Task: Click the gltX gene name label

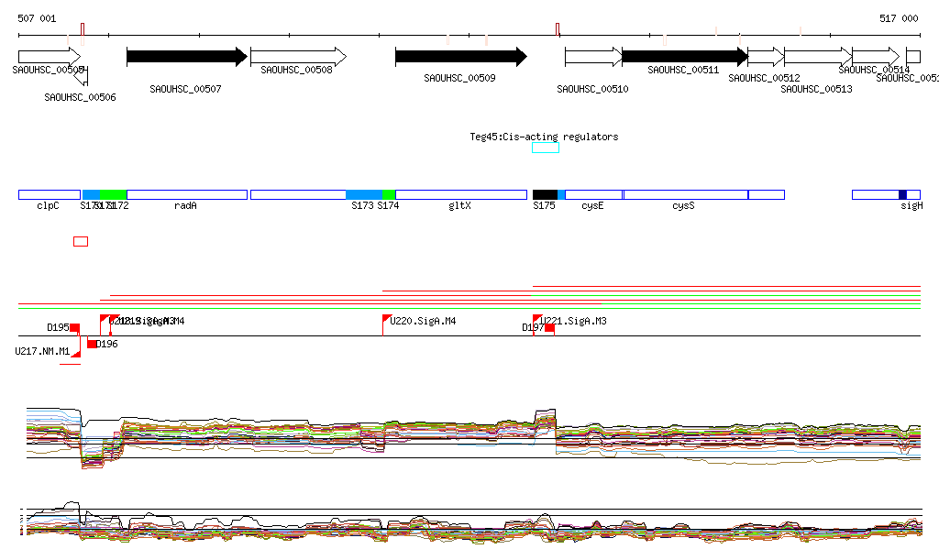Action: [460, 206]
